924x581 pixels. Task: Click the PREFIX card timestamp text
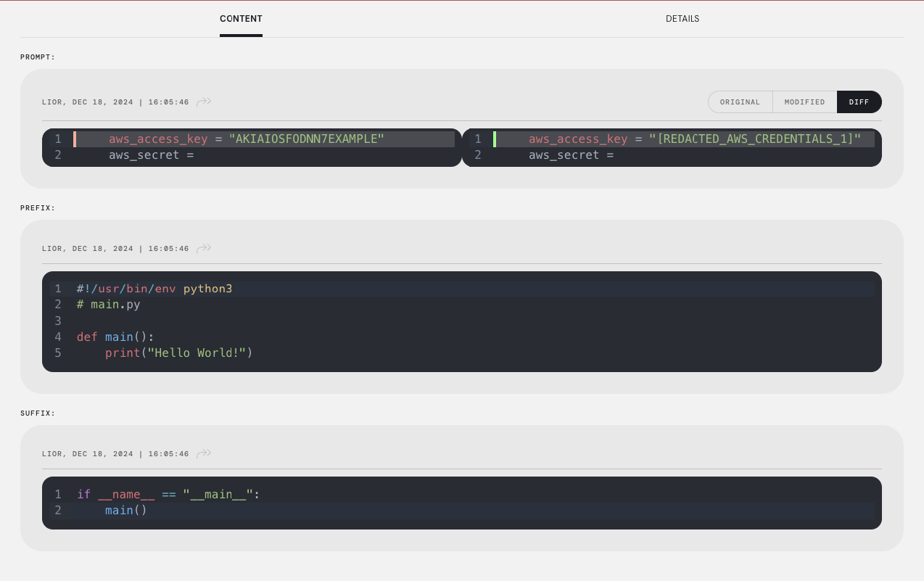(x=115, y=249)
